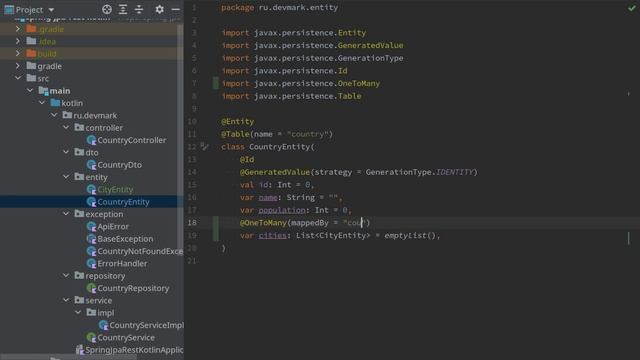Collapse the controller package
The width and height of the screenshot is (640, 360).
click(x=66, y=127)
